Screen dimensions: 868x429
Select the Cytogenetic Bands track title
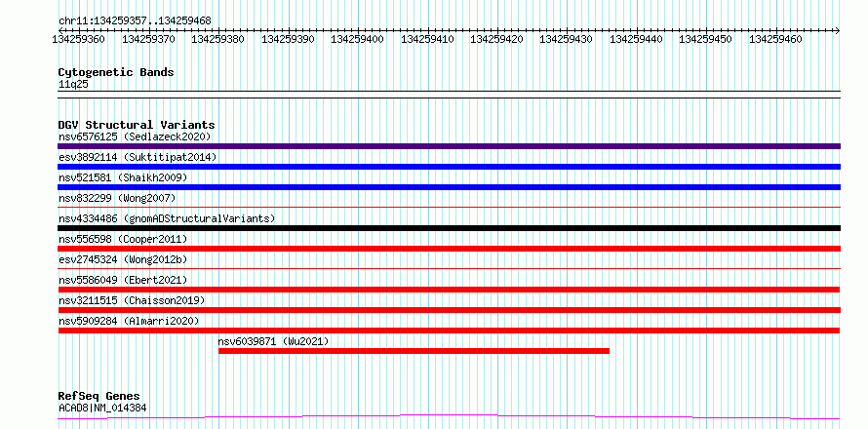tap(116, 72)
